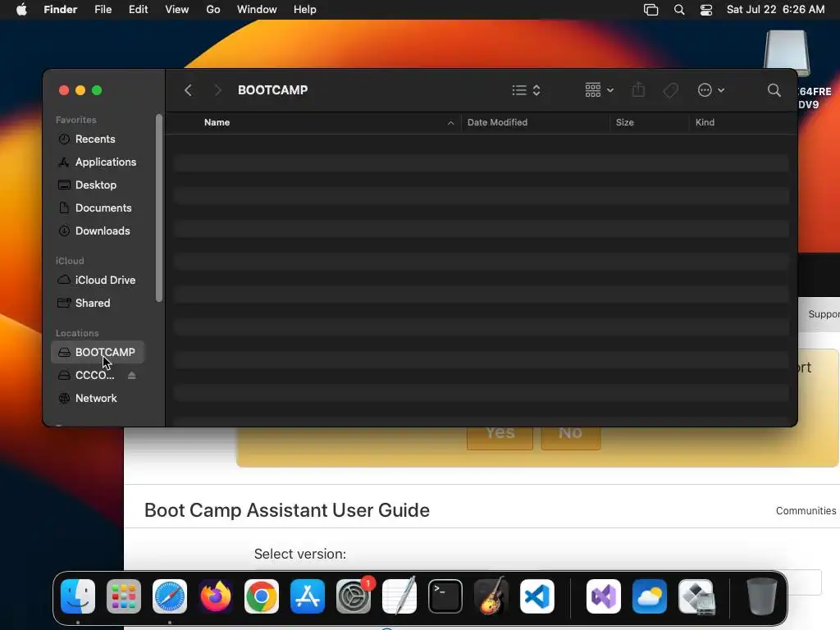Open Documents in the Finder sidebar
This screenshot has width=840, height=630.
(x=103, y=208)
